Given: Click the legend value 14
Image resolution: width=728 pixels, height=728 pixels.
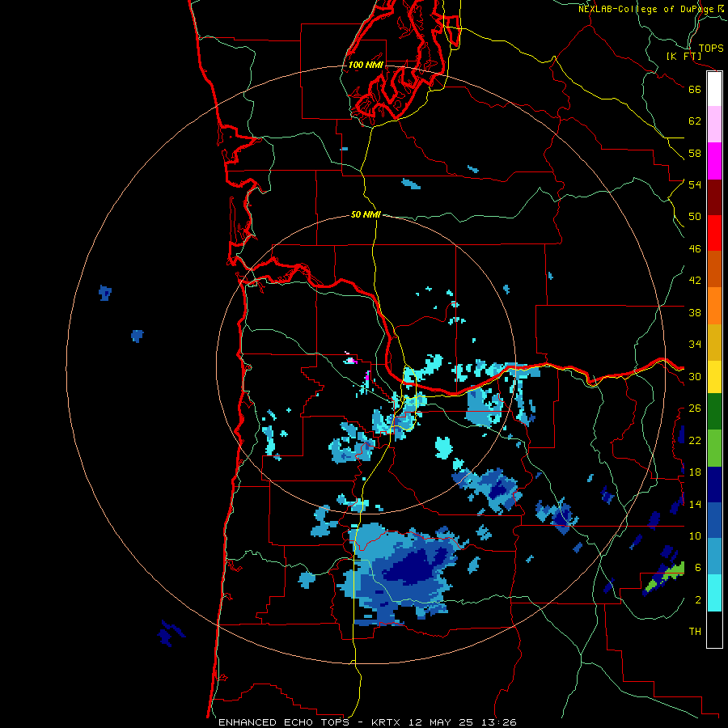Looking at the screenshot, I should [x=695, y=504].
